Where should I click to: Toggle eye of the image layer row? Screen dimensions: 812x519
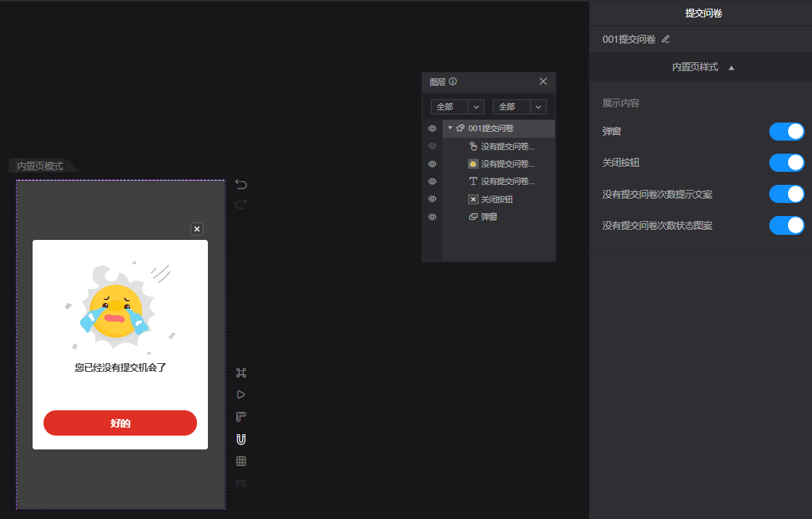432,164
